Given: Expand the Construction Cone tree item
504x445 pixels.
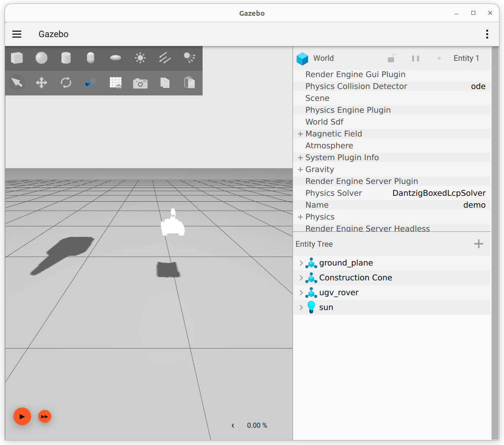Looking at the screenshot, I should click(x=301, y=278).
